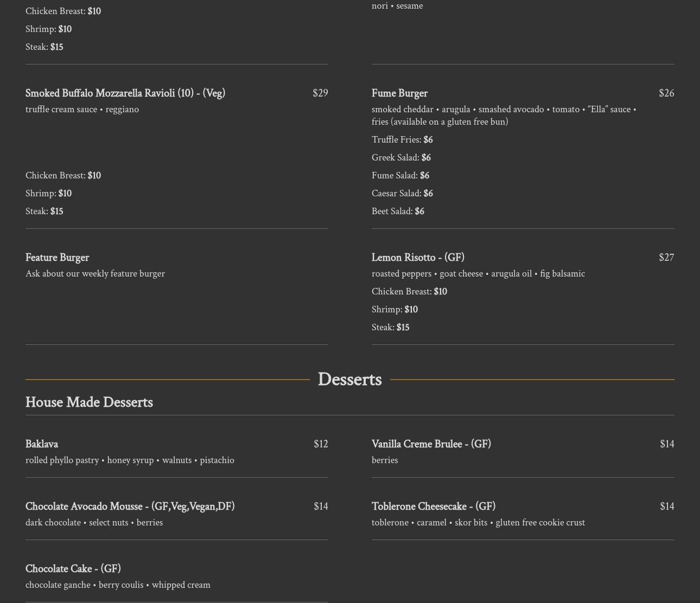Click the $27 price for Lemon Risotto
This screenshot has width=700, height=603.
coord(666,258)
